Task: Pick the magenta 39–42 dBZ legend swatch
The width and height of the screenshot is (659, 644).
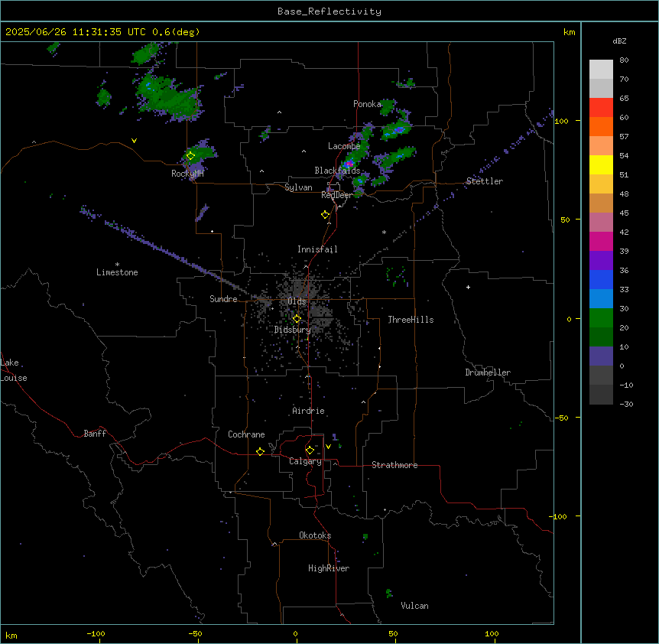Action: [x=601, y=241]
